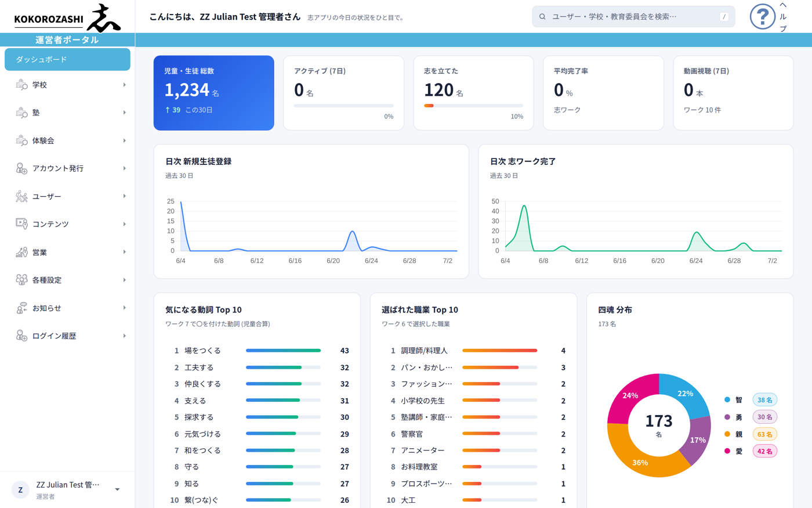
Task: Click the blue 智 legend dot
Action: pos(727,399)
